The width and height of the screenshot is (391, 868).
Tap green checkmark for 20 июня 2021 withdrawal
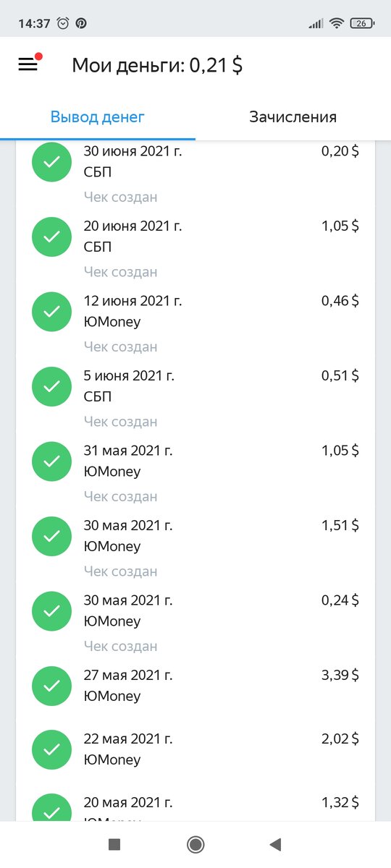tap(51, 237)
